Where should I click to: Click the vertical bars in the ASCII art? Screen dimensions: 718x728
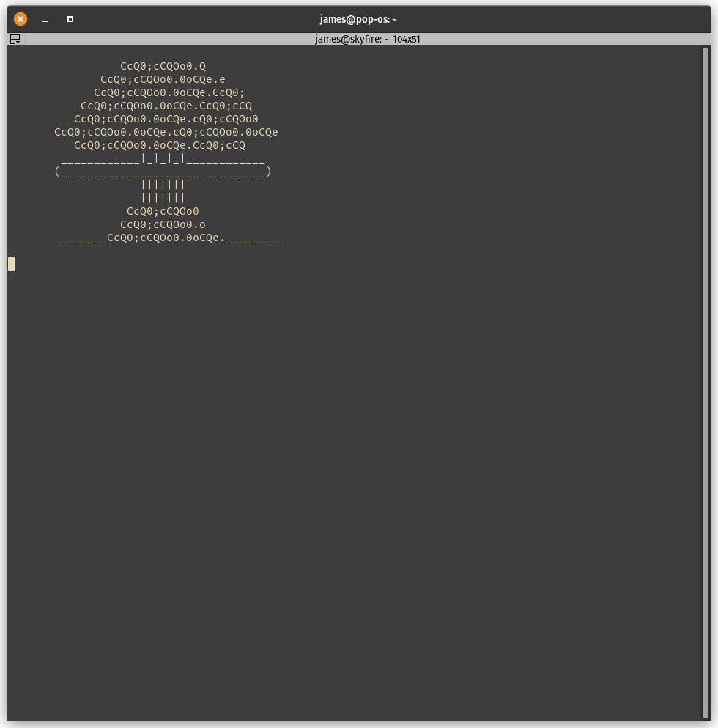[x=163, y=191]
